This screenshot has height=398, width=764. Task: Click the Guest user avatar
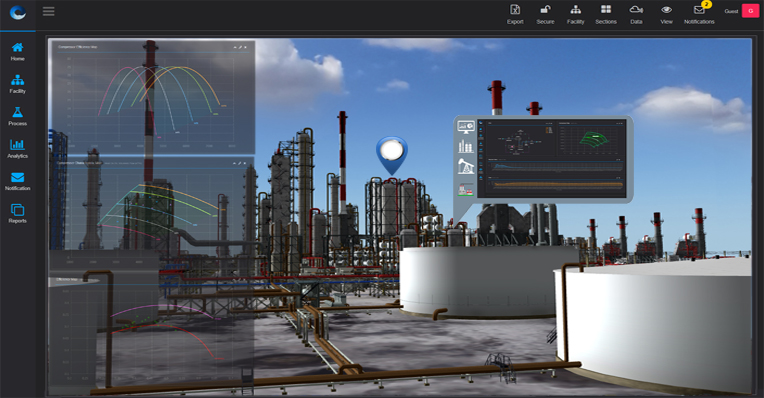[x=750, y=11]
